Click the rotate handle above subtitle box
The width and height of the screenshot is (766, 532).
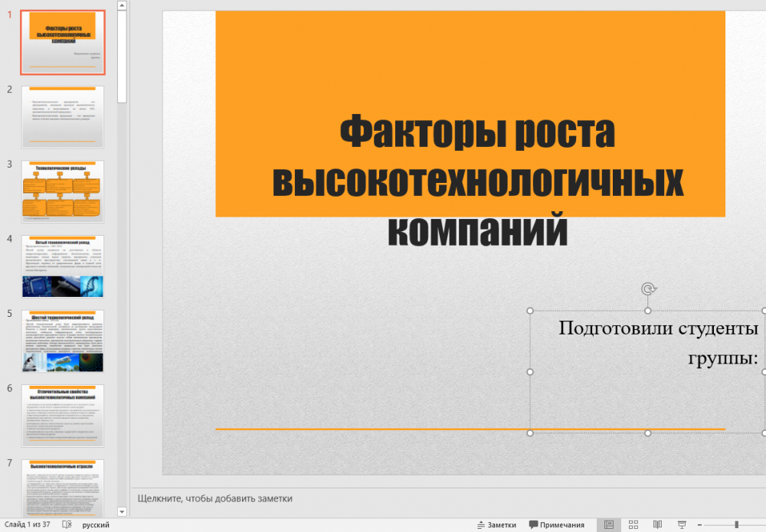tap(648, 289)
